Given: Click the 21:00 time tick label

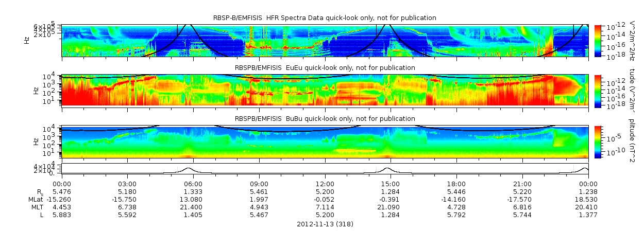Looking at the screenshot, I should (522, 184).
